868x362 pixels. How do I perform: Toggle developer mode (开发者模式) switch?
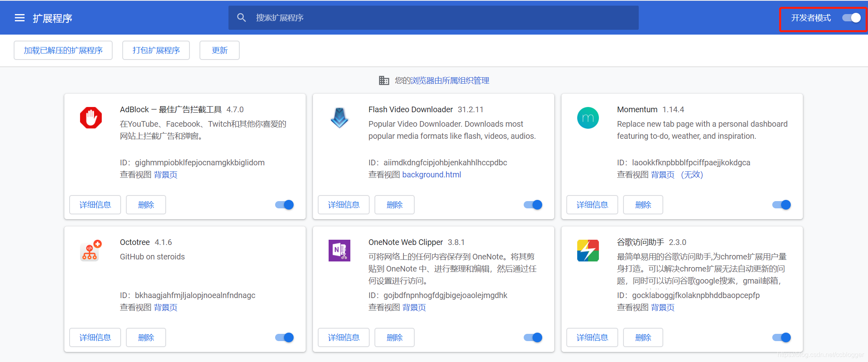(x=852, y=18)
